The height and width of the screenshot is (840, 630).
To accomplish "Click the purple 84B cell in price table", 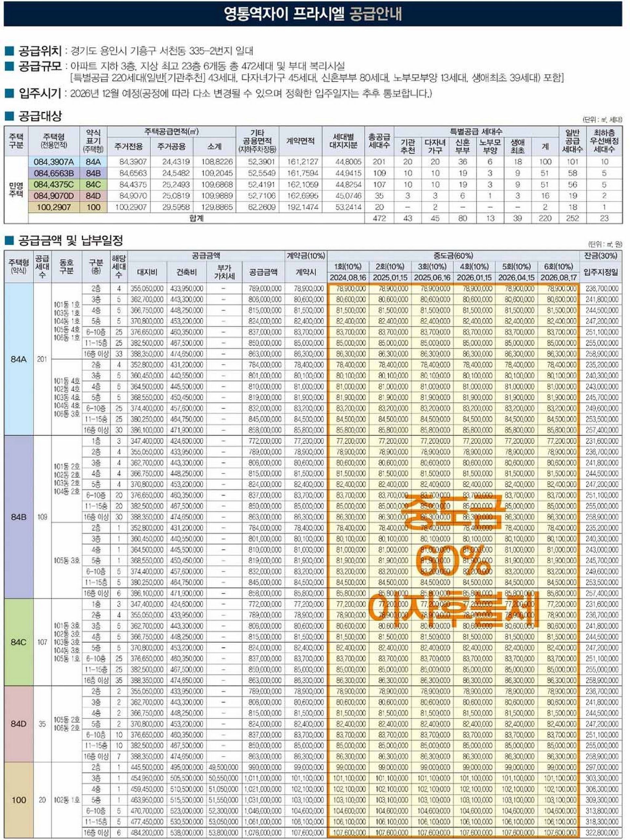I will click(x=19, y=517).
